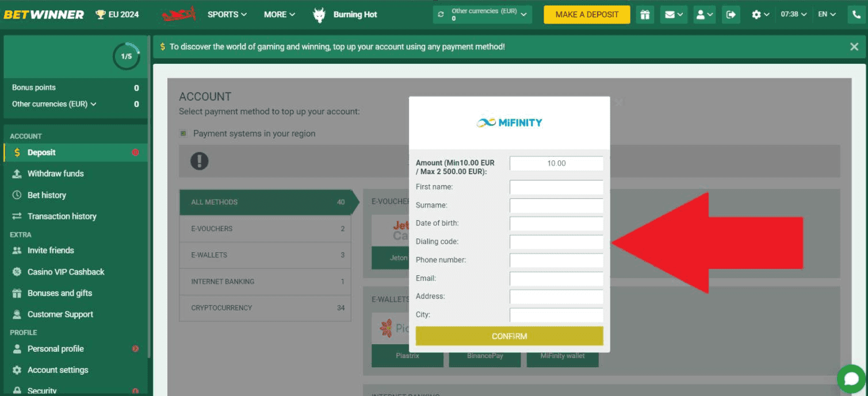Screen dimensions: 868x396
Task: Toggle Payment systems in your region checkbox
Action: click(x=183, y=133)
